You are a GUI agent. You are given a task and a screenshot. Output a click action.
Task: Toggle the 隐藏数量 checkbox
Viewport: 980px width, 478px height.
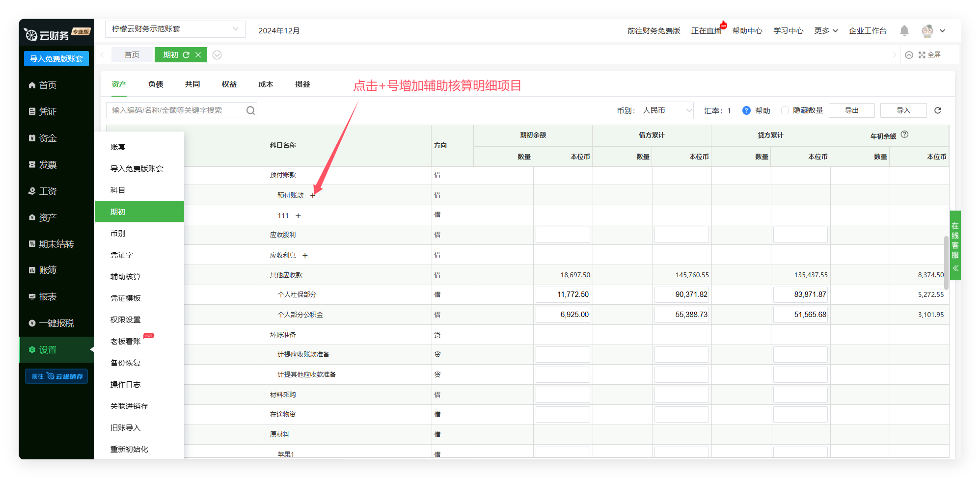(785, 110)
